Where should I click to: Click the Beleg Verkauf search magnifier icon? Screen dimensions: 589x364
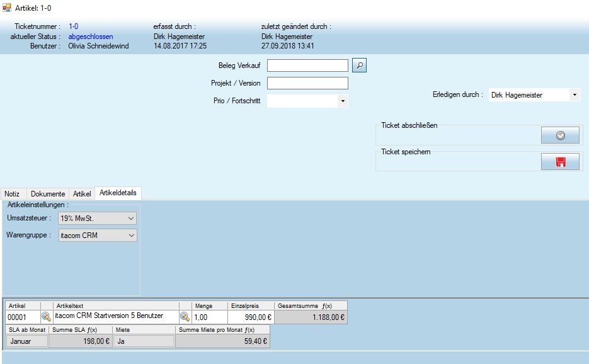[359, 65]
